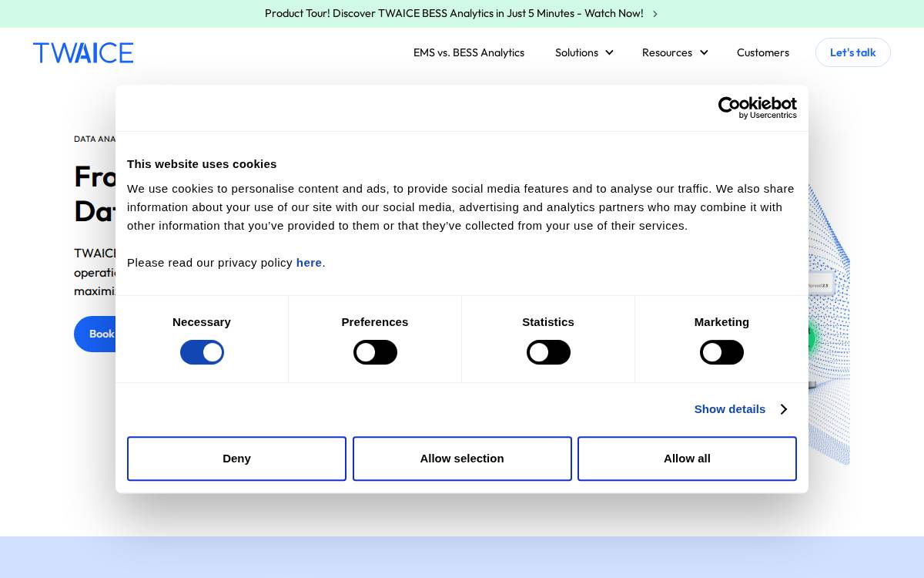924x578 pixels.
Task: Click the arrow icon in the Product Tour banner
Action: pyautogui.click(x=655, y=14)
